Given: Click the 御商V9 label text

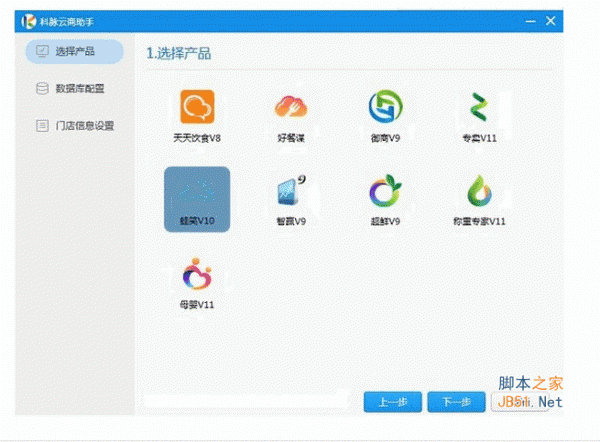Looking at the screenshot, I should pyautogui.click(x=385, y=138).
